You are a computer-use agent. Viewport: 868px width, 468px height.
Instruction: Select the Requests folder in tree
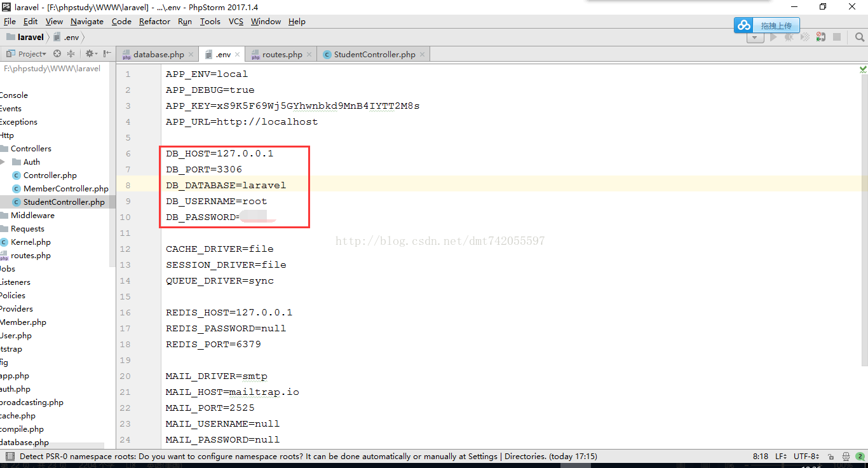[x=27, y=229]
